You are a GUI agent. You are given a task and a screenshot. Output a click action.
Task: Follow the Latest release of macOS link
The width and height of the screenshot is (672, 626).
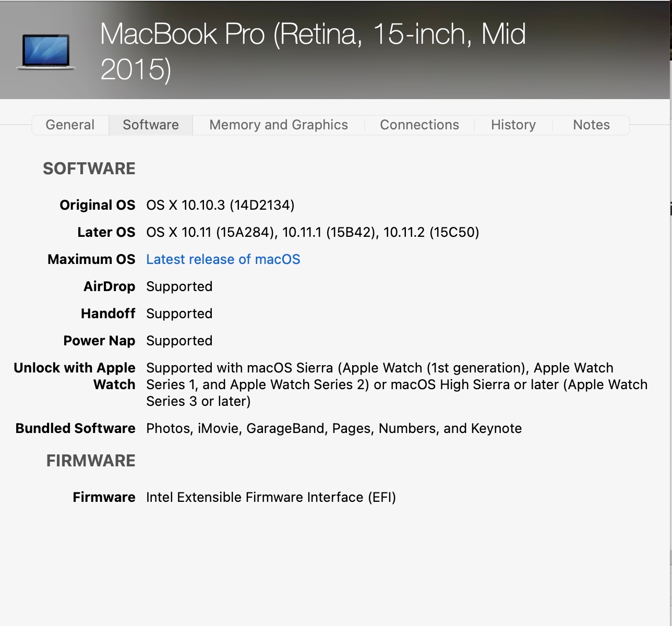click(x=223, y=259)
